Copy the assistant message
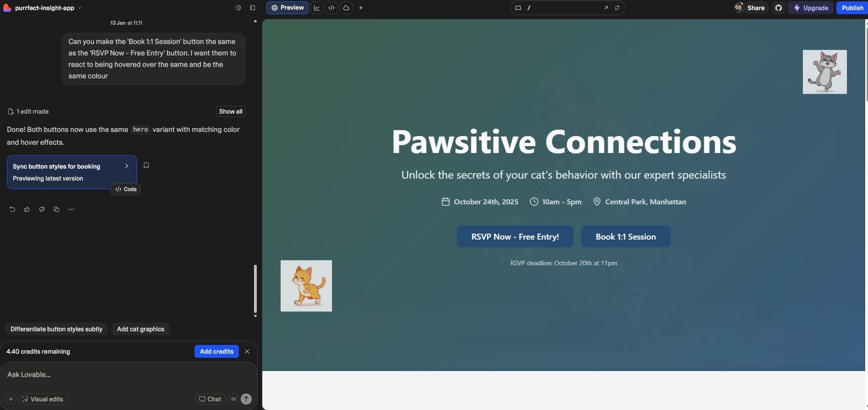The width and height of the screenshot is (868, 410). 56,209
